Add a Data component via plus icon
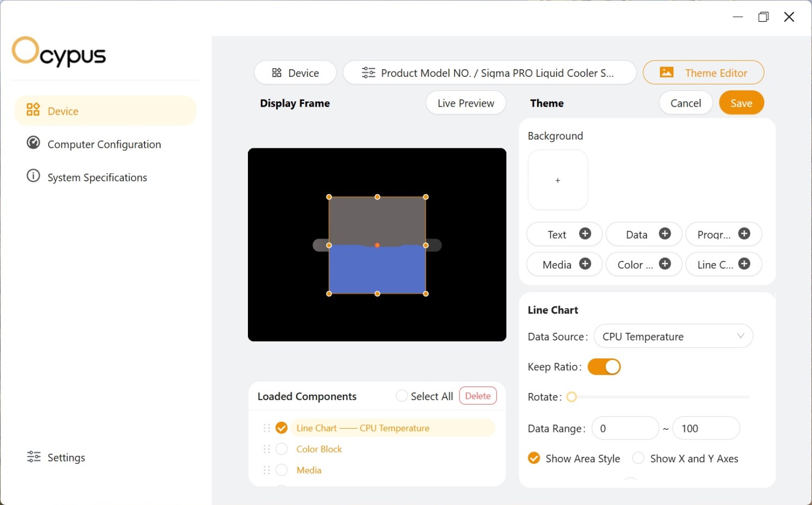 click(x=665, y=233)
